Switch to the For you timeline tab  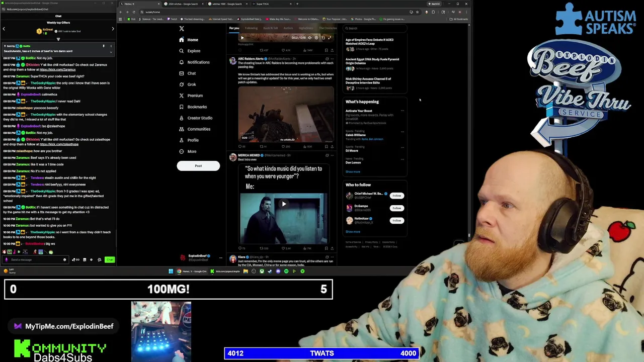click(x=234, y=28)
